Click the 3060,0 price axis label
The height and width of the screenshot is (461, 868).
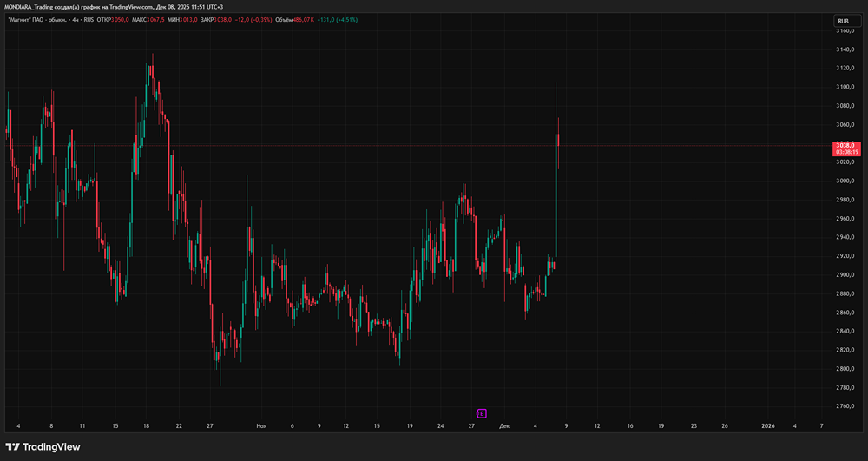(x=846, y=124)
